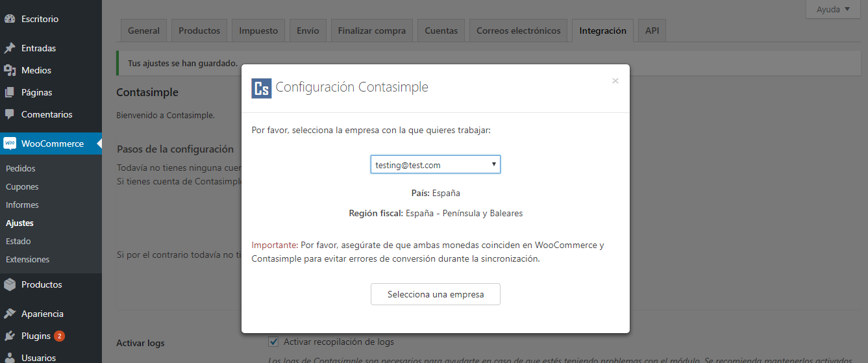Open the Impuesto tab
This screenshot has width=868, height=363.
click(258, 31)
